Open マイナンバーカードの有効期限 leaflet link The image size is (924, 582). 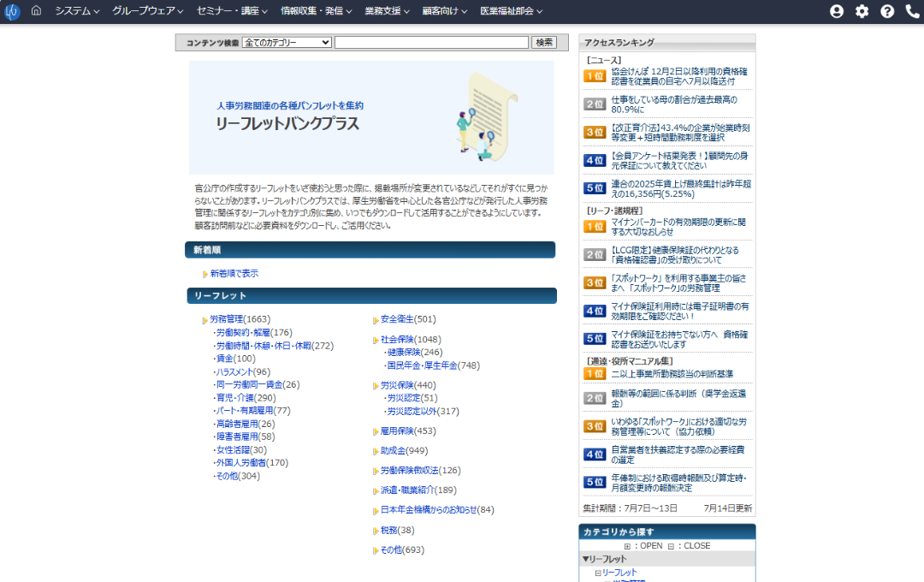(678, 227)
